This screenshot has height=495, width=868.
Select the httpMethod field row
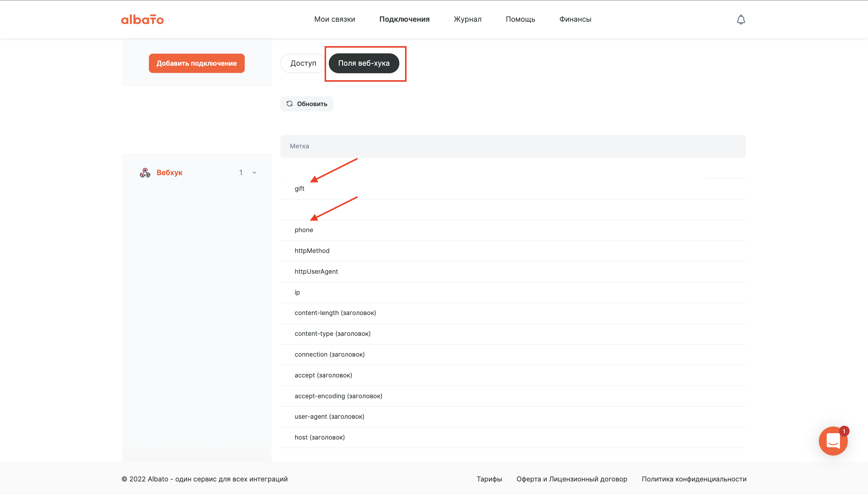click(x=513, y=251)
